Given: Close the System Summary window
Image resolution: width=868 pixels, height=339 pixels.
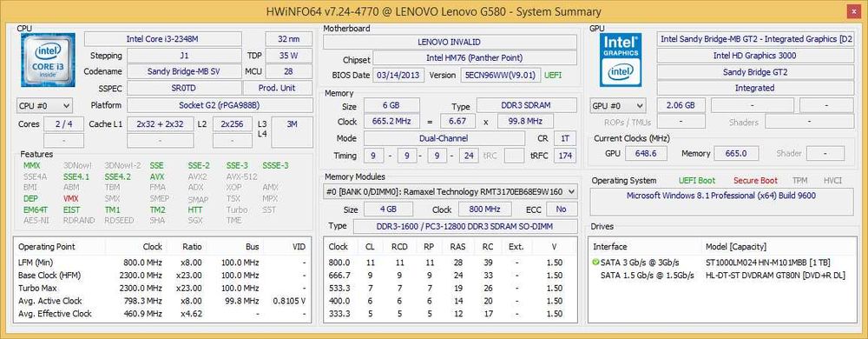Looking at the screenshot, I should coord(853,11).
